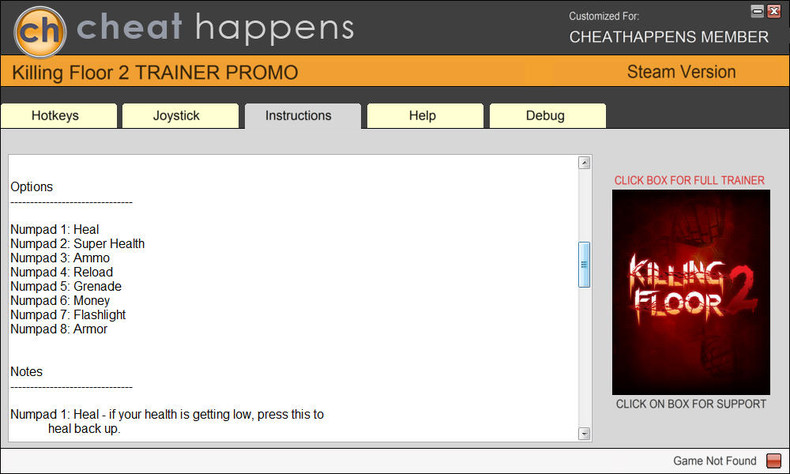Click the scroll down arrow in instructions box
The width and height of the screenshot is (790, 474).
(584, 433)
